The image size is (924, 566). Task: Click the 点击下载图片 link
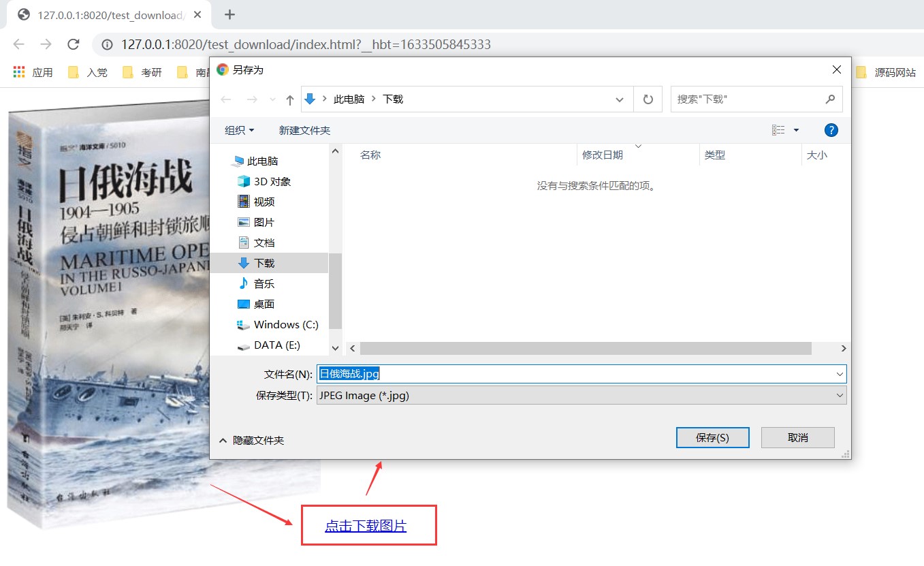366,526
